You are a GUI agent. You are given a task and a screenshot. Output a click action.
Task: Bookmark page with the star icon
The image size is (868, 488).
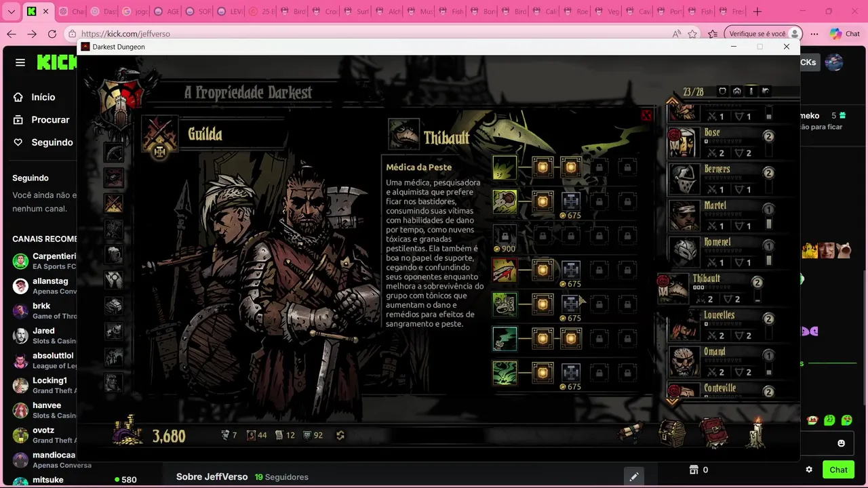(692, 34)
